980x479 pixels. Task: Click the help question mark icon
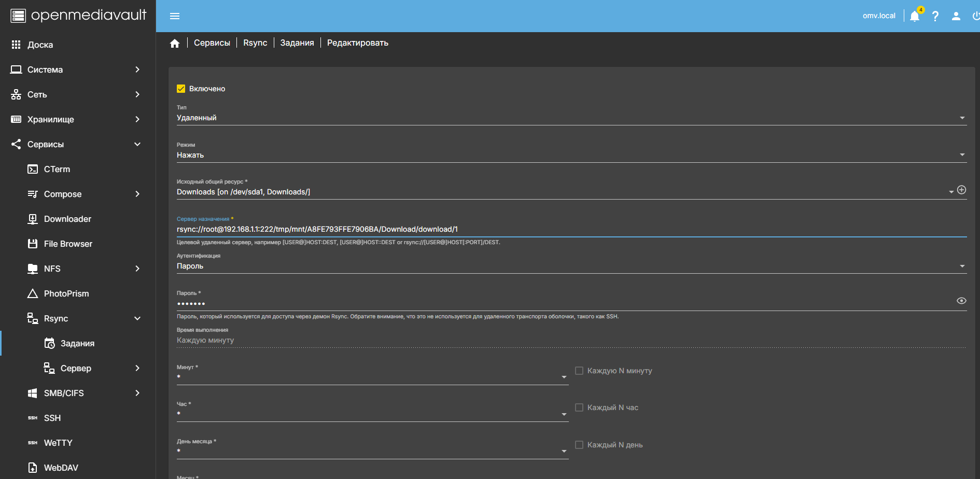(935, 16)
